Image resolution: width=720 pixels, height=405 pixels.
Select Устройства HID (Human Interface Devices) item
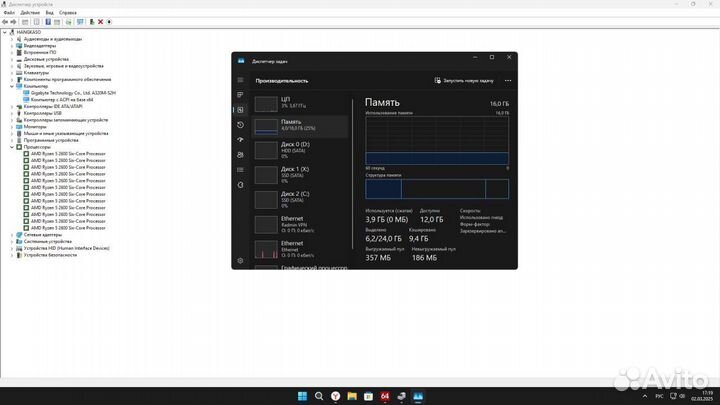67,248
